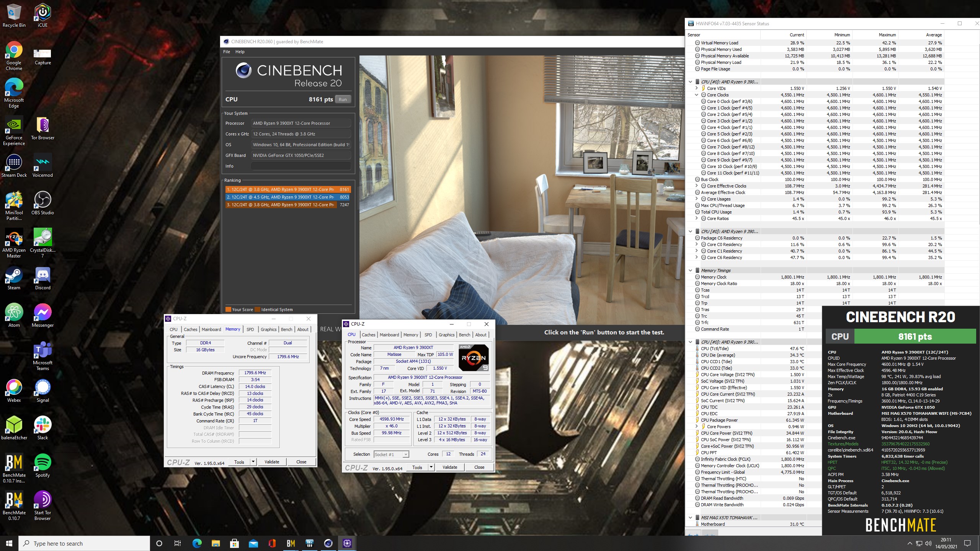Open Bench tab in front CPU-Z window
The width and height of the screenshot is (980, 551).
click(465, 335)
